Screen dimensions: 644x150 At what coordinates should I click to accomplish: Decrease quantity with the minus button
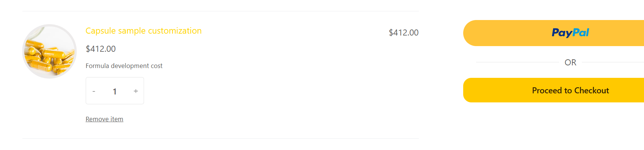click(94, 91)
